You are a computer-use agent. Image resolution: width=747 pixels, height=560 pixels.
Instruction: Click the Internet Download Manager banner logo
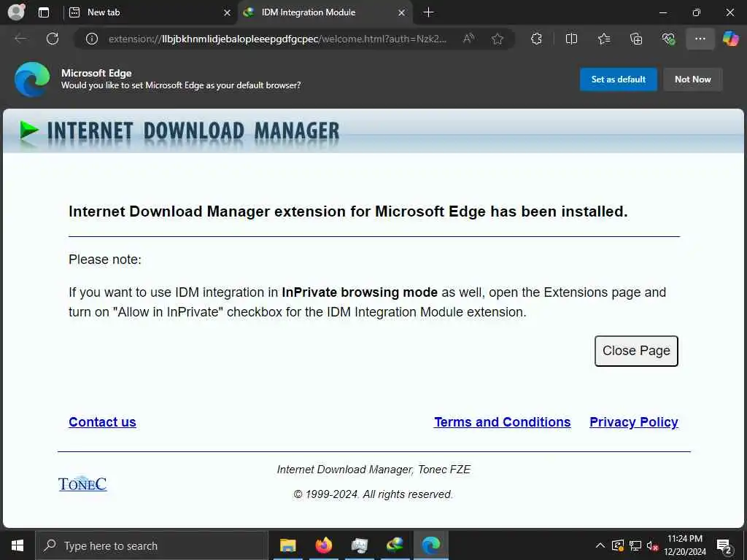point(179,131)
